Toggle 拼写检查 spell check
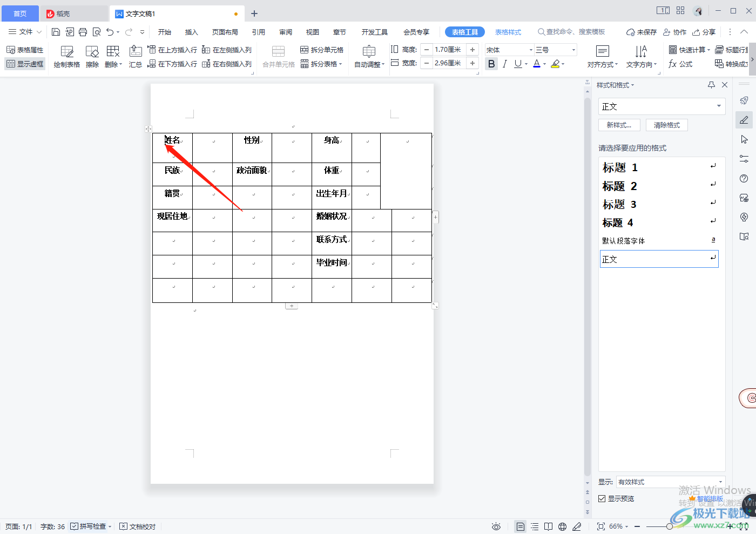 88,526
